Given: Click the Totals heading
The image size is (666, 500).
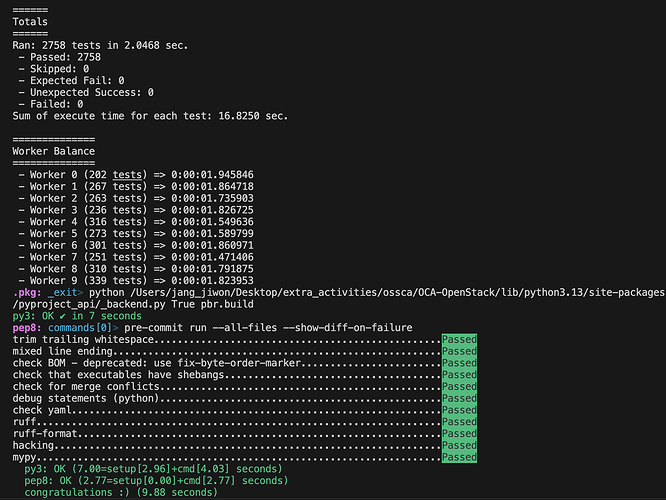Looking at the screenshot, I should pyautogui.click(x=32, y=21).
